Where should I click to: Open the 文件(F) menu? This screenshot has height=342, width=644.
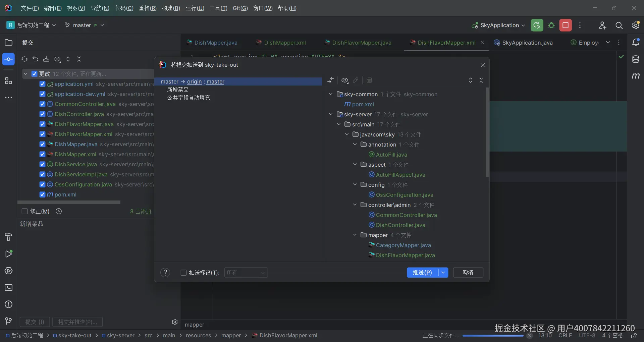point(30,8)
